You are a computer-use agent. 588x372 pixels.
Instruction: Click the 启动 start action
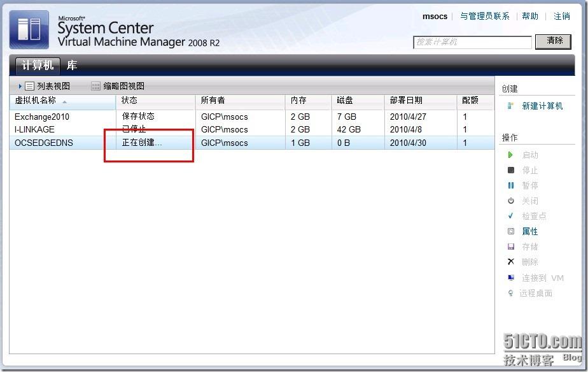(x=530, y=155)
